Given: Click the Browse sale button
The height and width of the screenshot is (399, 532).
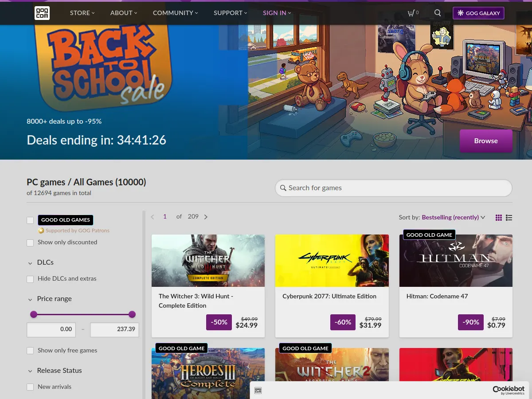Looking at the screenshot, I should (x=486, y=141).
